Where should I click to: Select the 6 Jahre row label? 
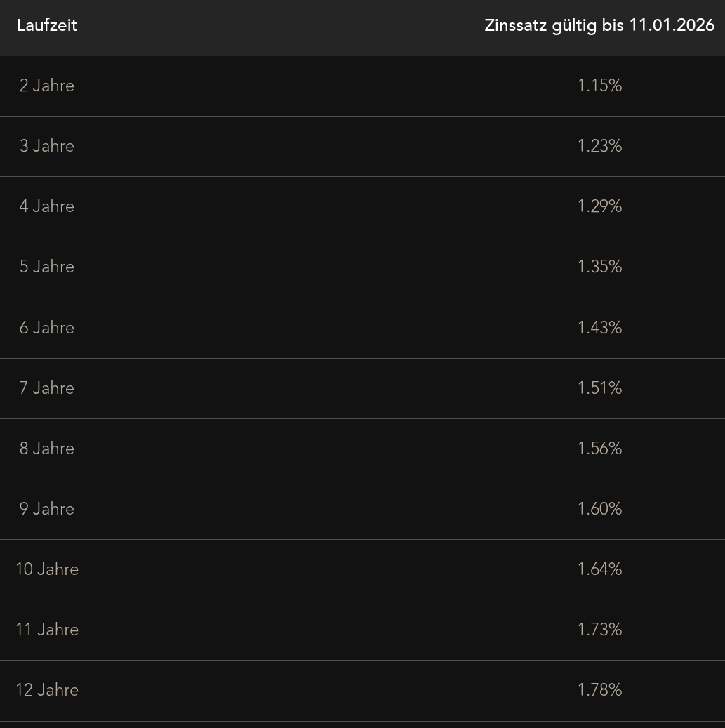coord(47,328)
